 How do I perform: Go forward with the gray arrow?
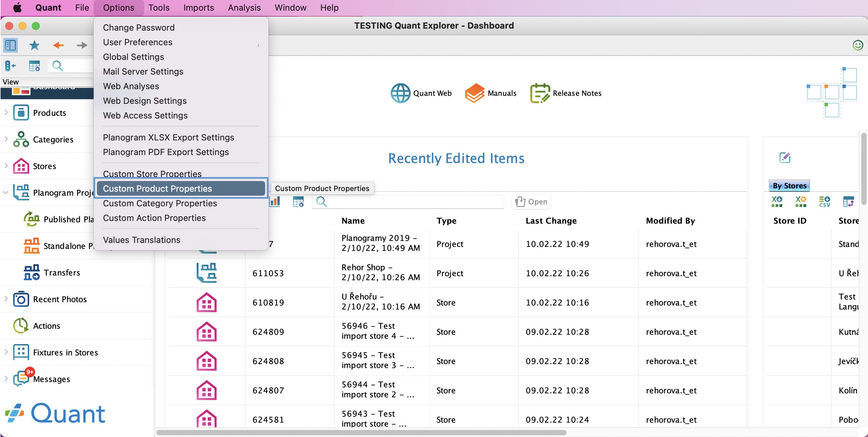coord(82,45)
